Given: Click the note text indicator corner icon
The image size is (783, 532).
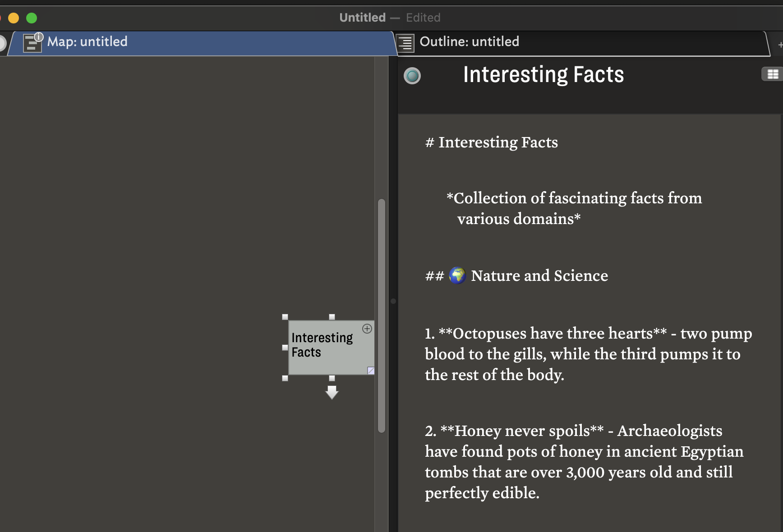Looking at the screenshot, I should (371, 371).
